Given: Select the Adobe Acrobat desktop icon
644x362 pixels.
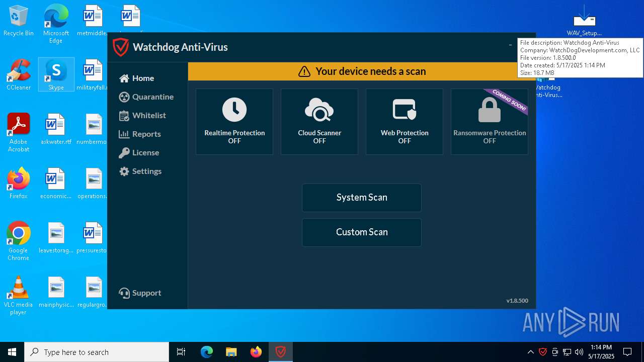Looking at the screenshot, I should point(19,133).
